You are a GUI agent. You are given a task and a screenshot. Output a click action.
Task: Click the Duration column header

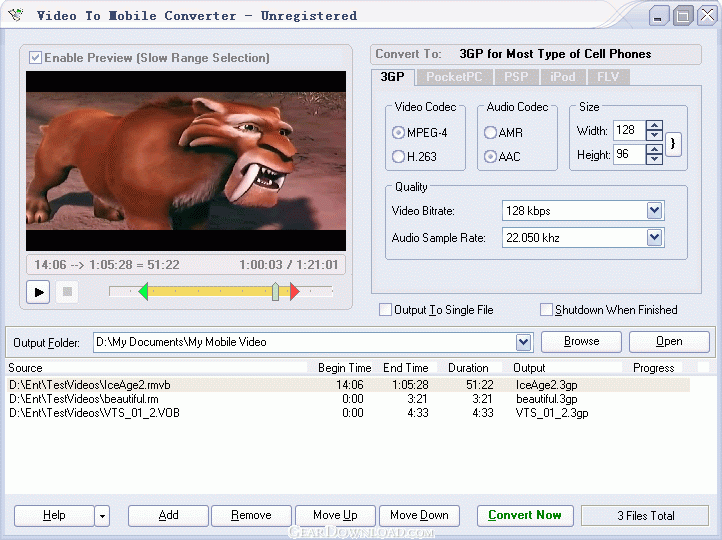[x=468, y=368]
